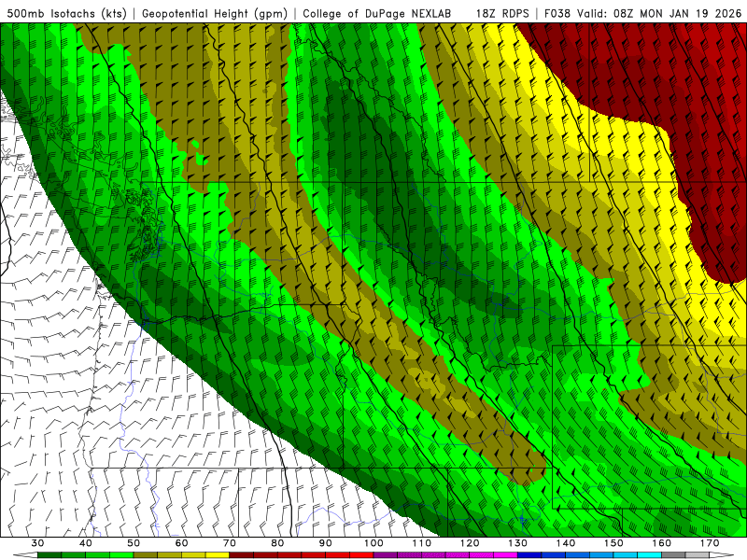Click the '500mb Isotachs (kts)' title text
The image size is (747, 560).
66,13
